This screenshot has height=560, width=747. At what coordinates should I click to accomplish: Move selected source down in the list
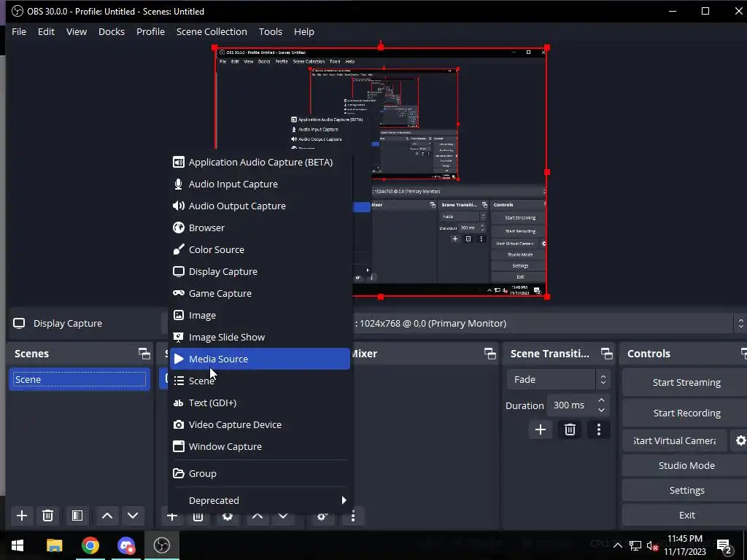click(283, 517)
